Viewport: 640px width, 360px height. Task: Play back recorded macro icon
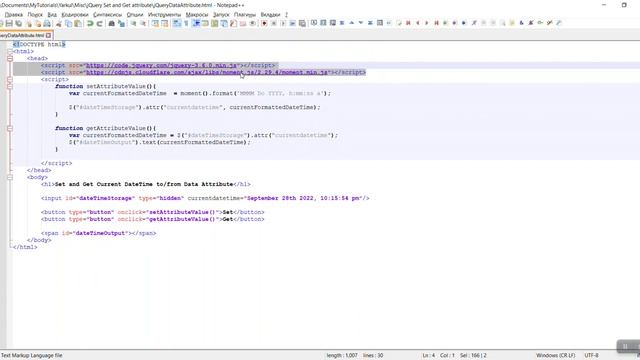pyautogui.click(x=283, y=23)
